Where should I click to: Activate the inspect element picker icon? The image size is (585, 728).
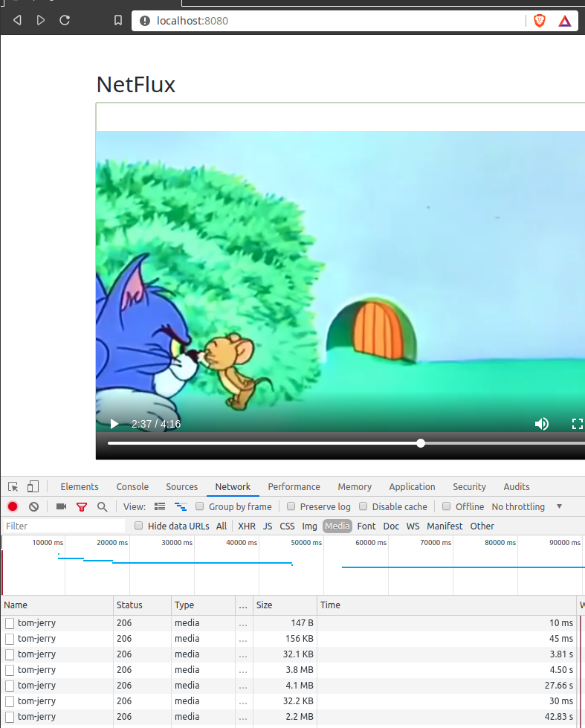pyautogui.click(x=13, y=486)
